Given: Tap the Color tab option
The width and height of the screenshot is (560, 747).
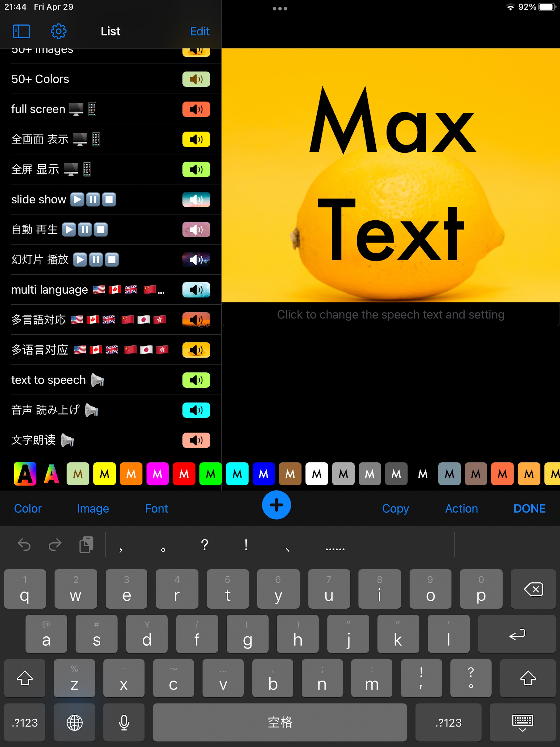Looking at the screenshot, I should (28, 507).
